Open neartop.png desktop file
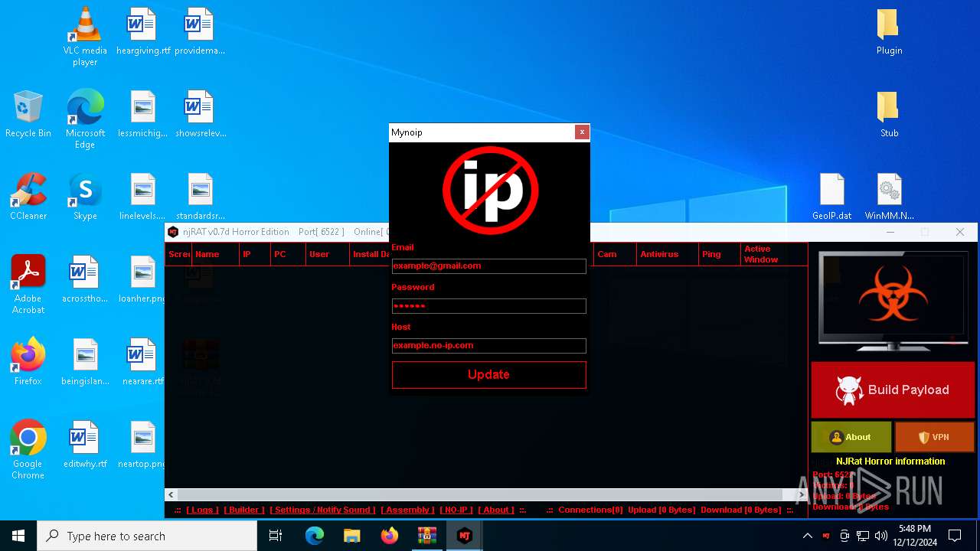The height and width of the screenshot is (551, 980). (x=143, y=445)
